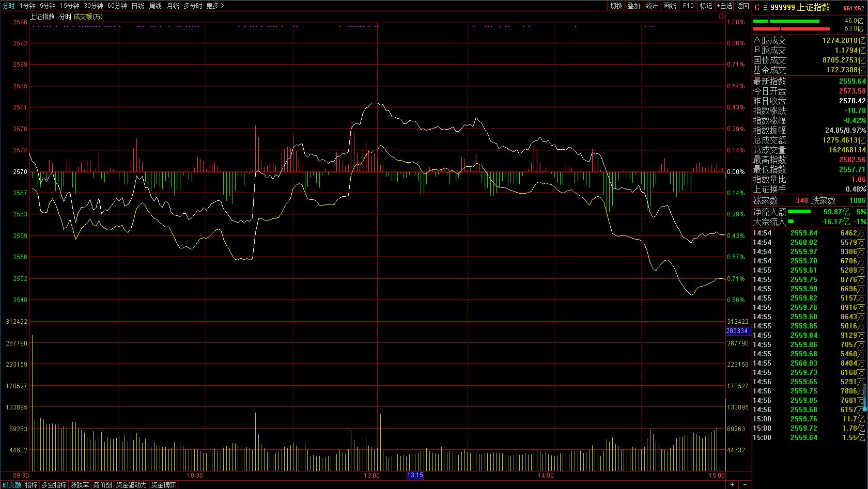Click the 跌家数 count 1086

[x=858, y=200]
